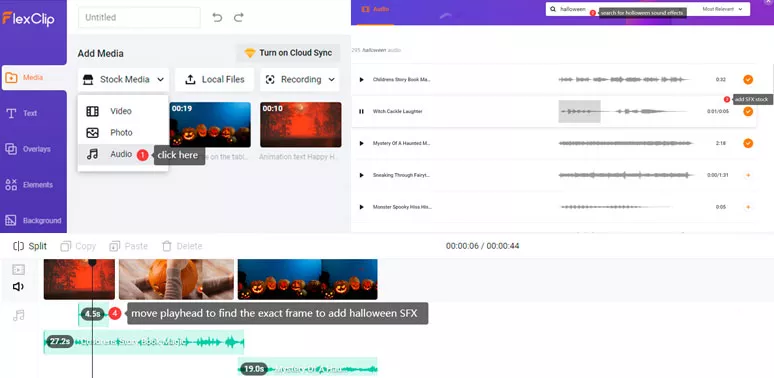Open the Elements sidebar tab
The width and height of the screenshot is (774, 378).
click(x=29, y=185)
